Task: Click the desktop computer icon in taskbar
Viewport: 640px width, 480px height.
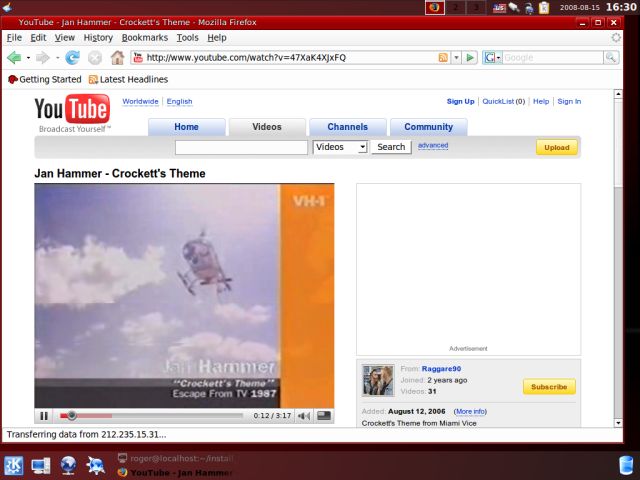Action: (41, 466)
